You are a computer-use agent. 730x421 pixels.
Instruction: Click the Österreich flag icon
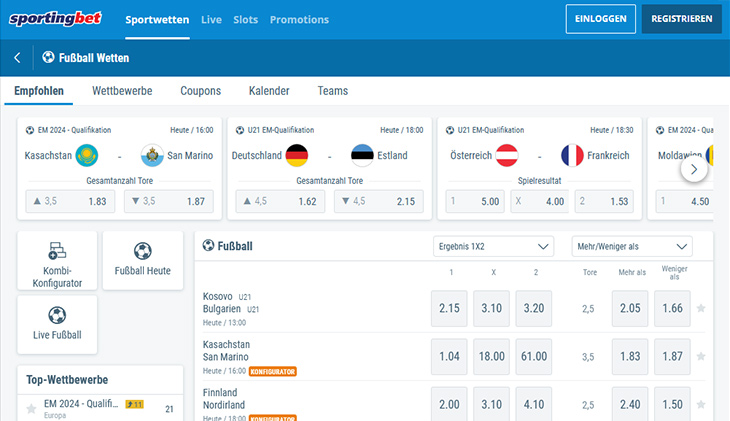point(507,155)
